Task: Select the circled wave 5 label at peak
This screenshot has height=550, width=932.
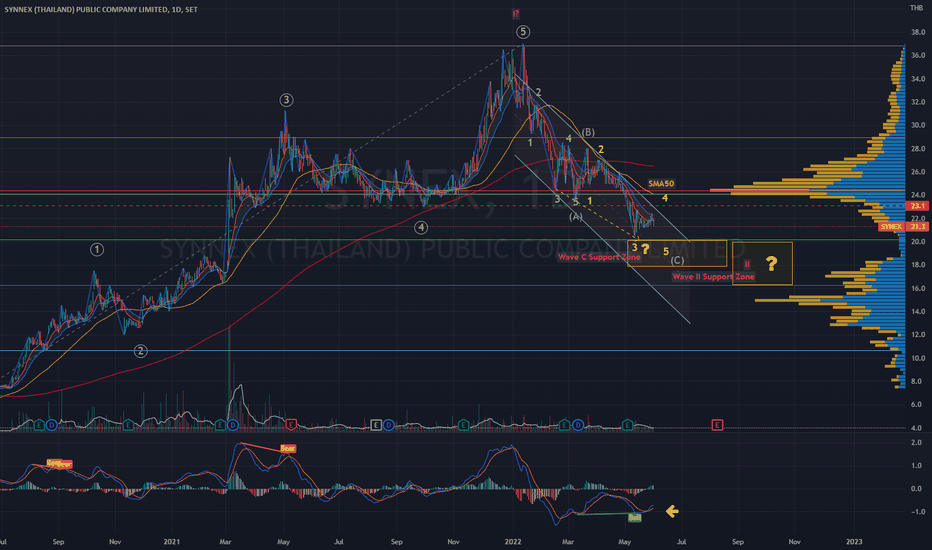Action: coord(522,32)
